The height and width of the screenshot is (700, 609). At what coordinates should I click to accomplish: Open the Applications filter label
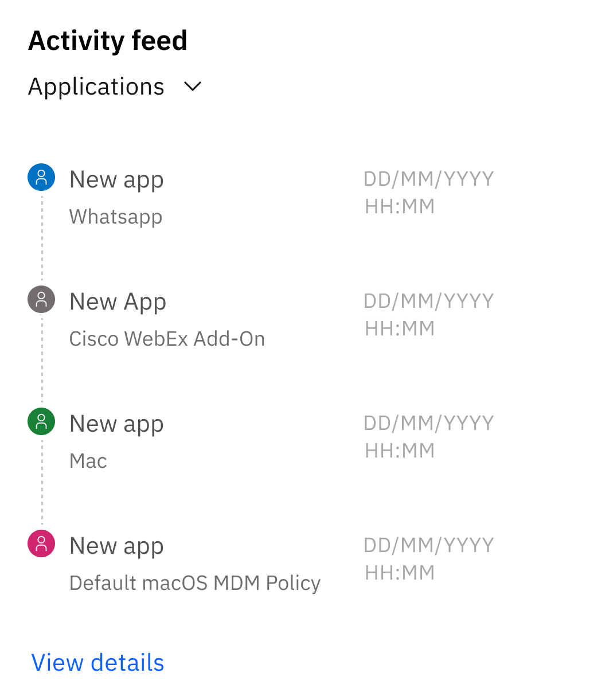click(x=96, y=87)
